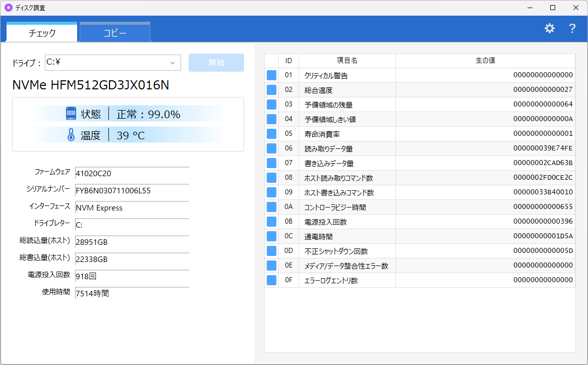
Task: Click the thermometer temperature icon
Action: pyautogui.click(x=71, y=135)
